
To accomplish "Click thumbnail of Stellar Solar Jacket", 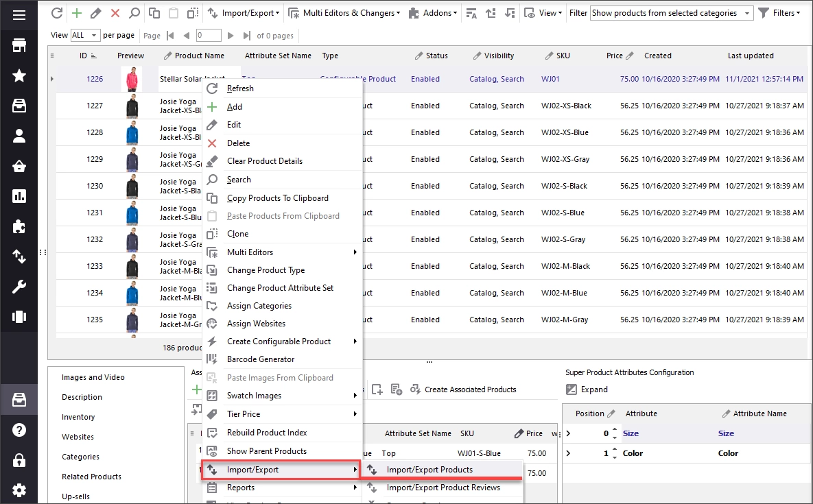I will pos(131,79).
